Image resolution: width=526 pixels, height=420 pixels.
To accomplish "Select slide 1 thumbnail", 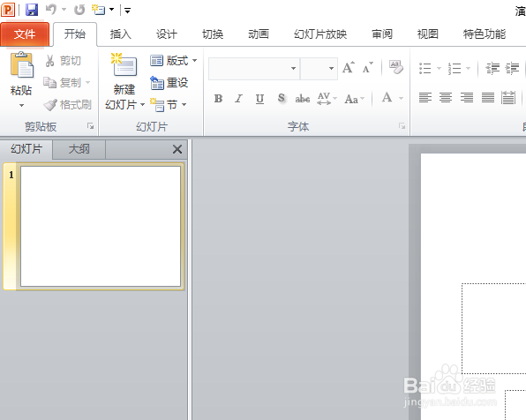I will coord(101,227).
